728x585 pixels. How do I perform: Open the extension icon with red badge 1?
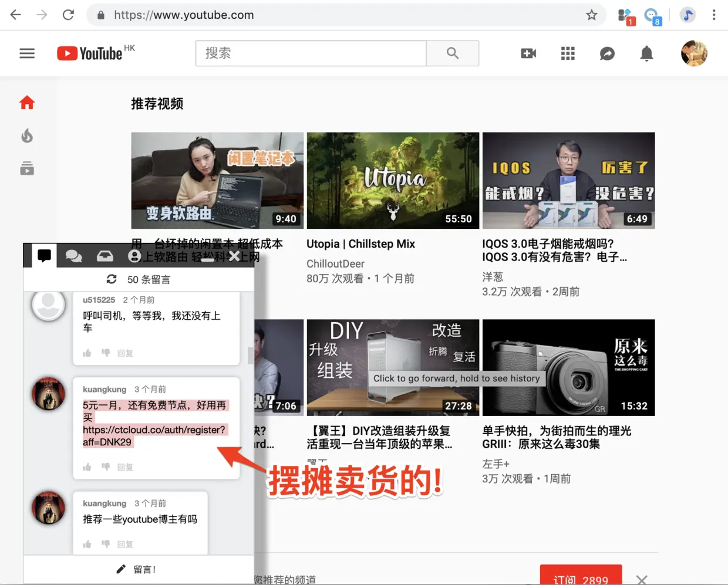[626, 16]
